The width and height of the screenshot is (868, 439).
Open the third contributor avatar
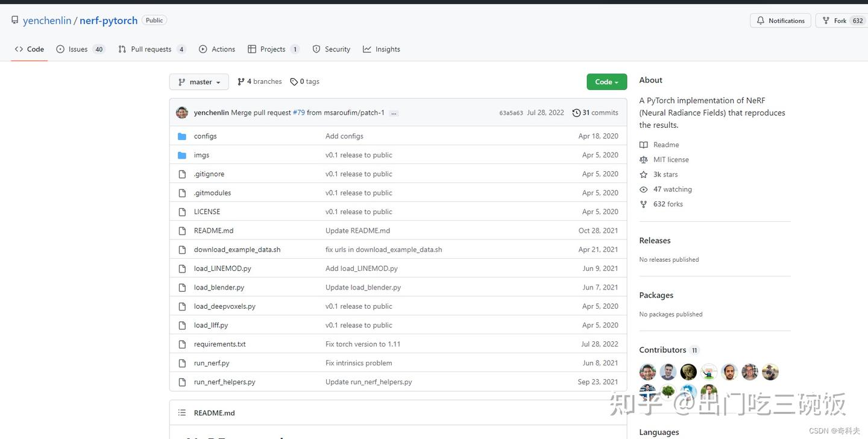pos(688,372)
